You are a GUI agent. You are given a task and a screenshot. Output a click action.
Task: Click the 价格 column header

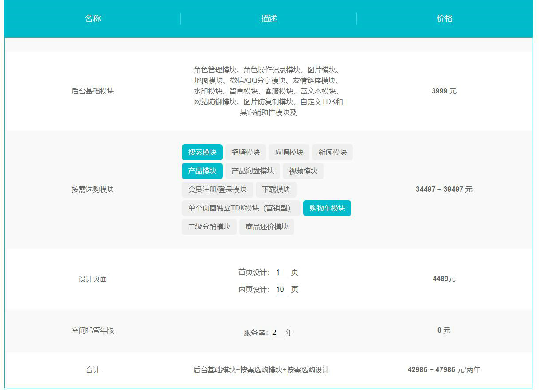point(445,19)
